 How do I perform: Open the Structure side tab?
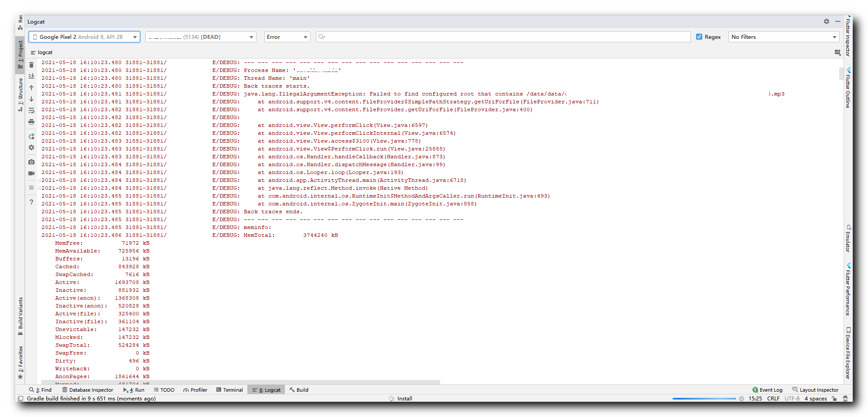(21, 94)
